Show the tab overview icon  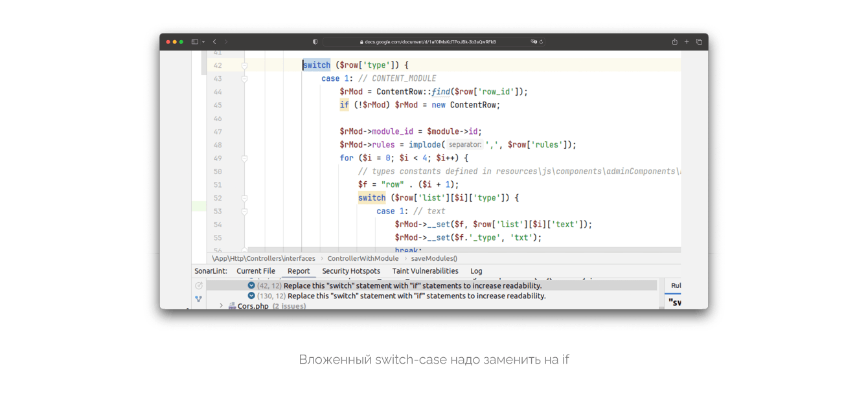[x=699, y=42]
